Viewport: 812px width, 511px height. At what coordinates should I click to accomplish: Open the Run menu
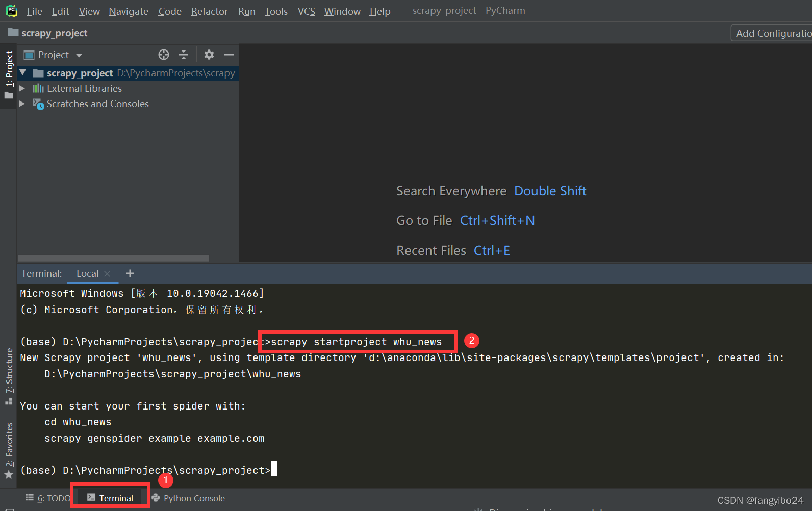pyautogui.click(x=247, y=11)
